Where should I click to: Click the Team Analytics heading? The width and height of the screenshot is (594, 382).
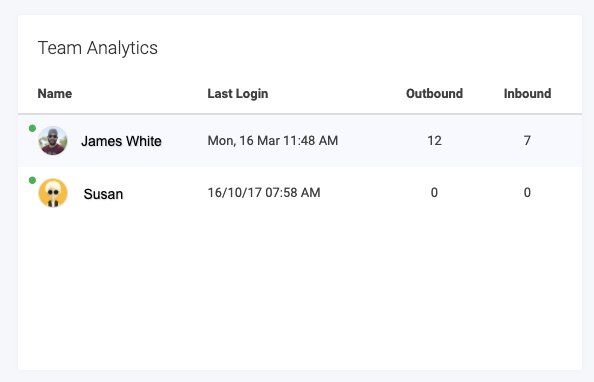click(97, 48)
